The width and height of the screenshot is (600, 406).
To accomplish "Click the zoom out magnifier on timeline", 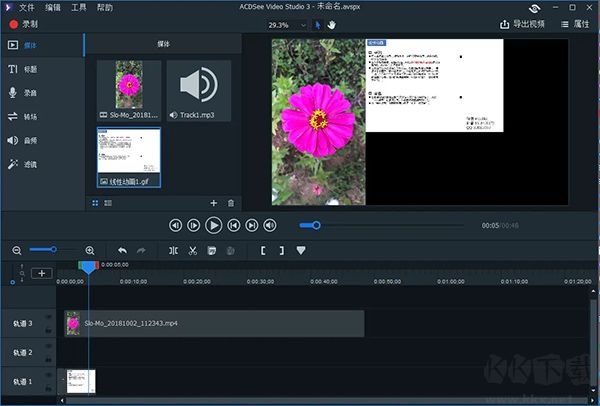I will 17,250.
